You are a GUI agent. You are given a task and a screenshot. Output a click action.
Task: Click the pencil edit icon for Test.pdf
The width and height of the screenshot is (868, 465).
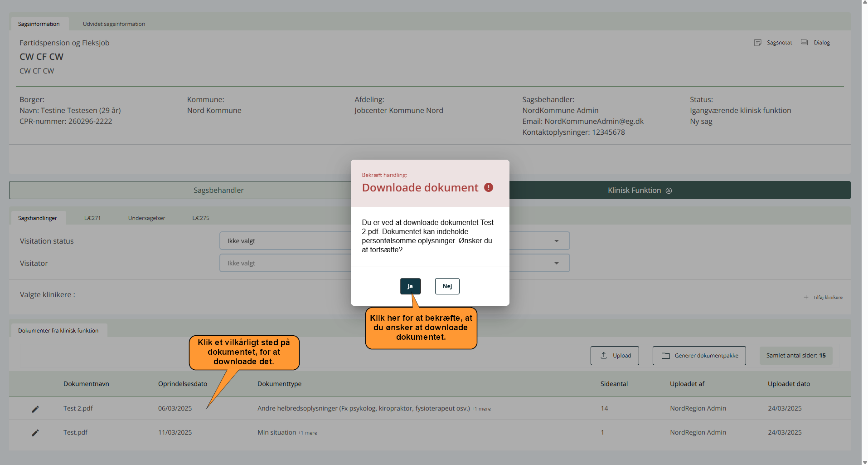[35, 433]
